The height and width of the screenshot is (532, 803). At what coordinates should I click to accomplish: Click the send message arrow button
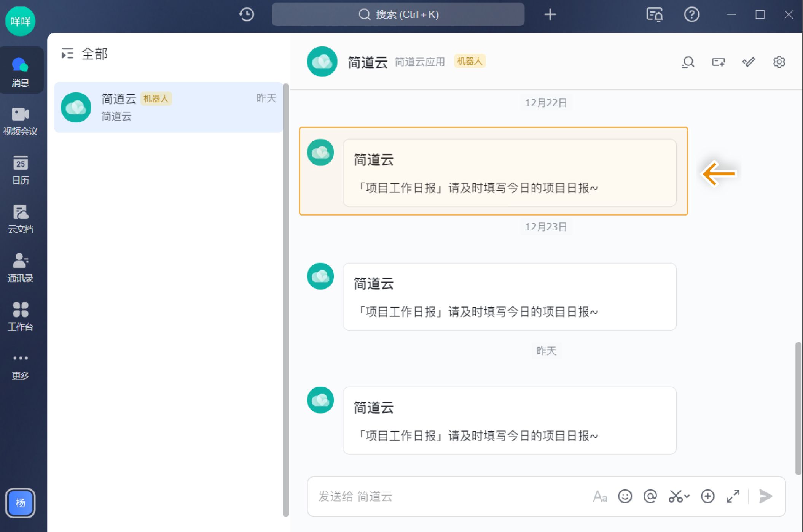765,496
